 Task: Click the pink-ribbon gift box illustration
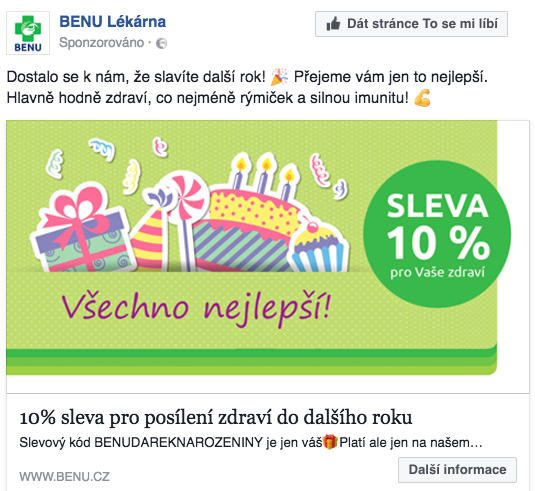point(82,228)
